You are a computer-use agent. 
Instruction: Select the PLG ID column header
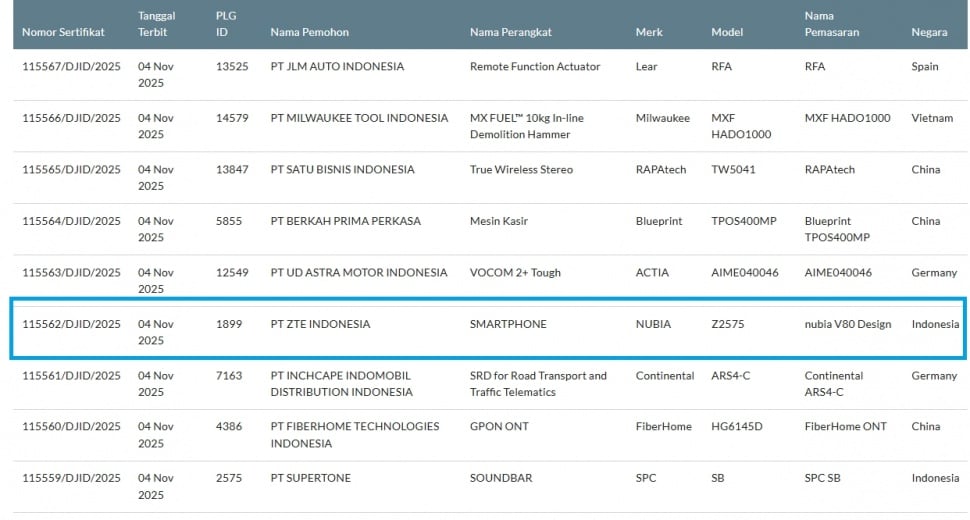click(226, 24)
